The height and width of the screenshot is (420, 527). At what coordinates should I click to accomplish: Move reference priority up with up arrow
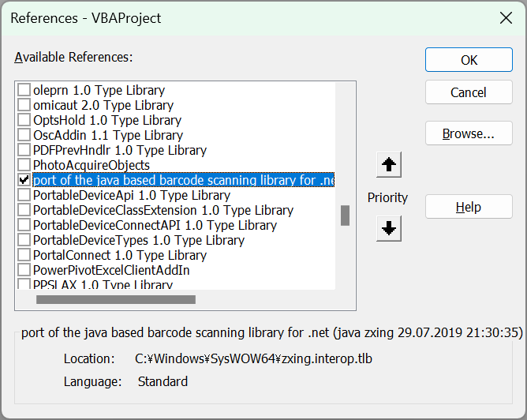pyautogui.click(x=389, y=165)
